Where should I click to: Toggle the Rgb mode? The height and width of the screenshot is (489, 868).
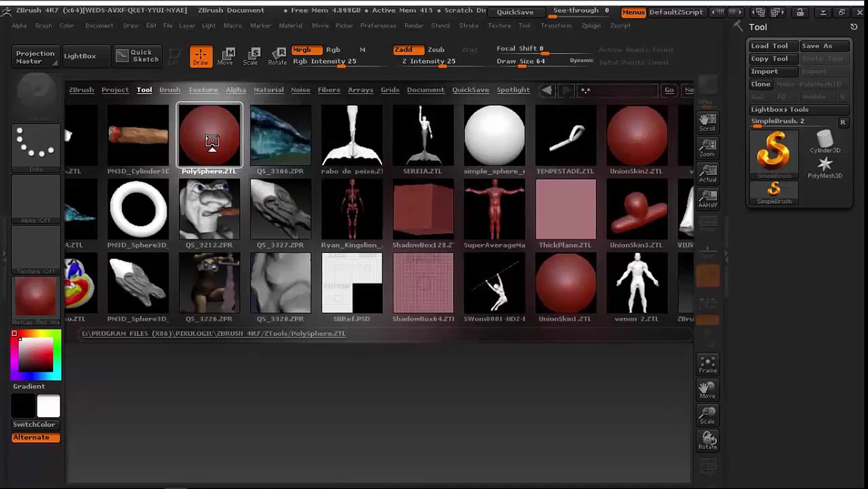(333, 49)
